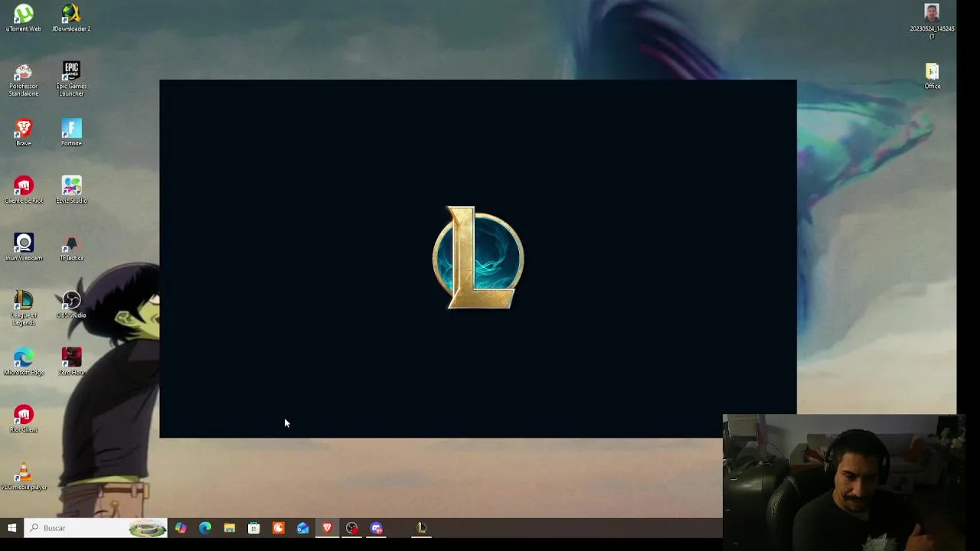Screen dimensions: 980x551
Task: Open Cliente de Riot desktop icon
Action: click(x=24, y=190)
